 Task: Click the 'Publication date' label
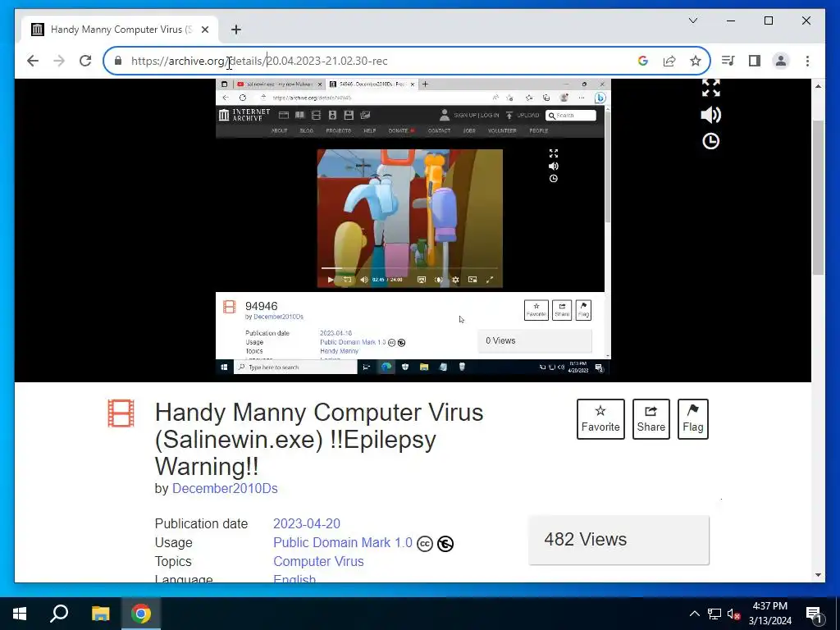pyautogui.click(x=202, y=523)
